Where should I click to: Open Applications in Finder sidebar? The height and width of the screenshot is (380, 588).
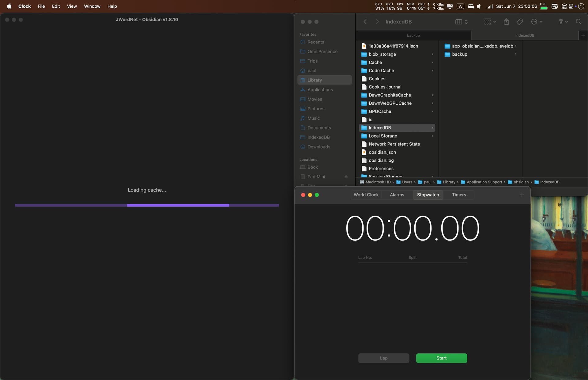point(324,90)
